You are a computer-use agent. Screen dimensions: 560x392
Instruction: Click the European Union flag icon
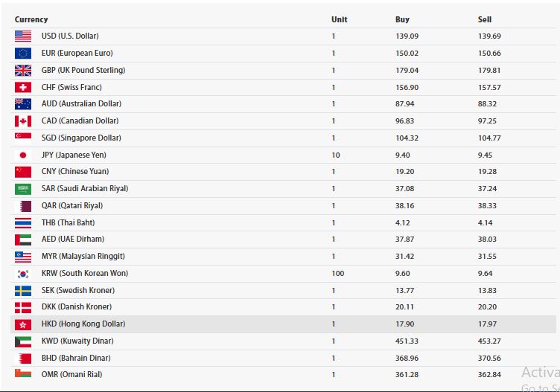23,53
